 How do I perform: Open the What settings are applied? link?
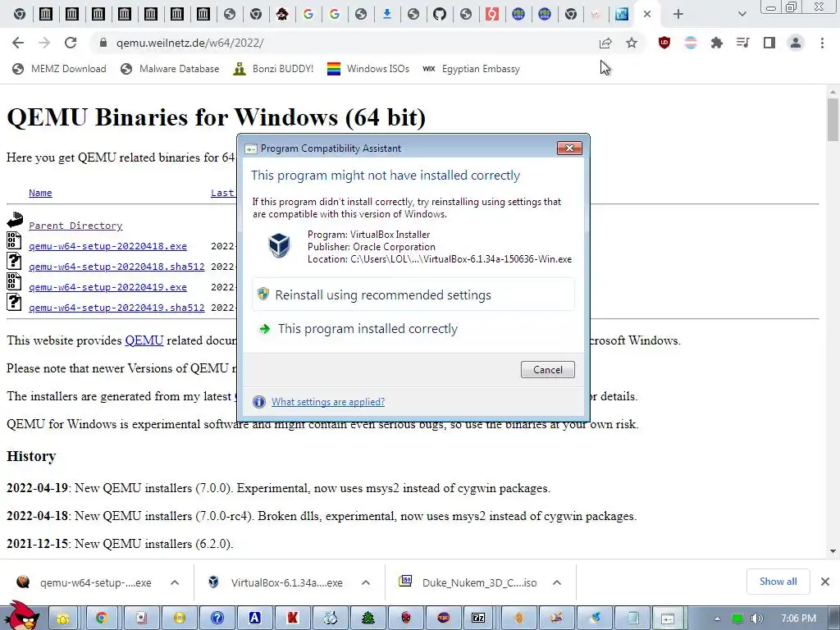click(328, 402)
